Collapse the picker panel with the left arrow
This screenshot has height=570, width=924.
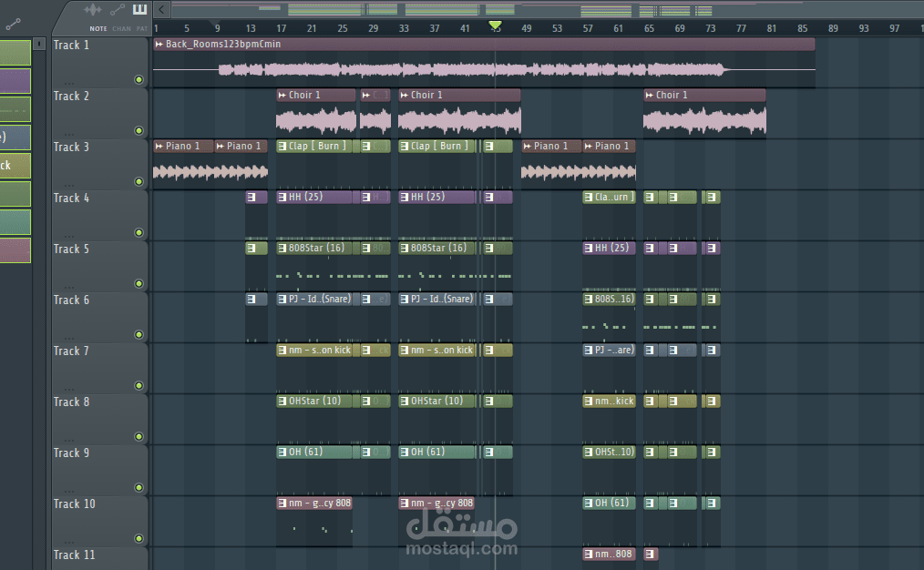tap(161, 9)
